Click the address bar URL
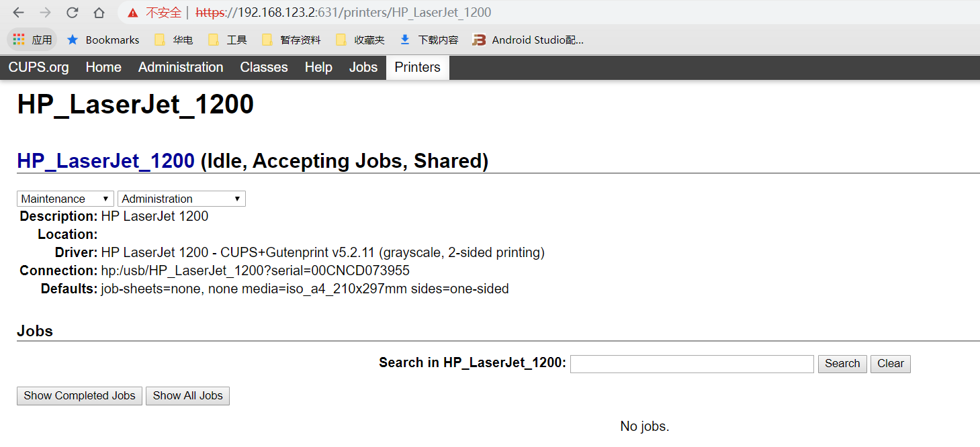This screenshot has height=447, width=980. pyautogui.click(x=343, y=13)
